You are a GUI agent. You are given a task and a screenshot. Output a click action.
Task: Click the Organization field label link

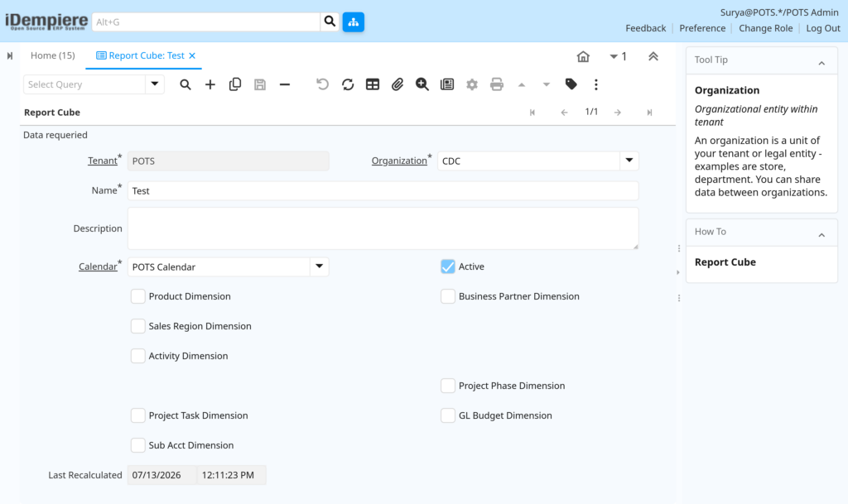(399, 161)
